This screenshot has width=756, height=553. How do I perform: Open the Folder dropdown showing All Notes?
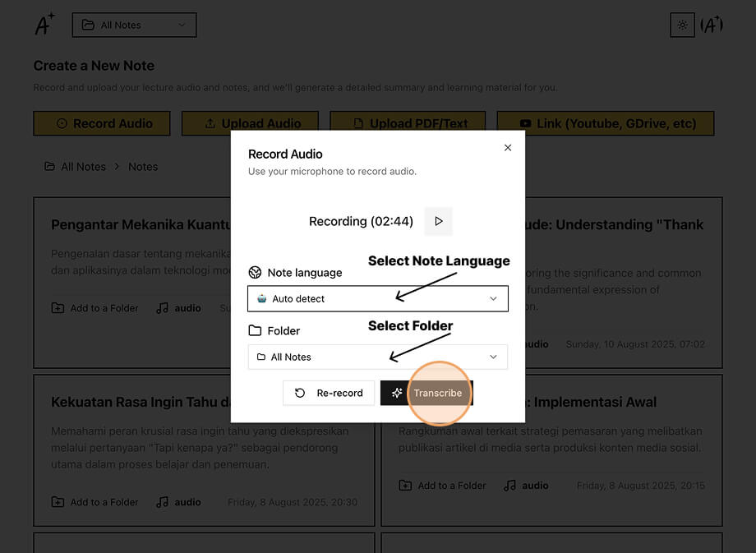tap(377, 357)
